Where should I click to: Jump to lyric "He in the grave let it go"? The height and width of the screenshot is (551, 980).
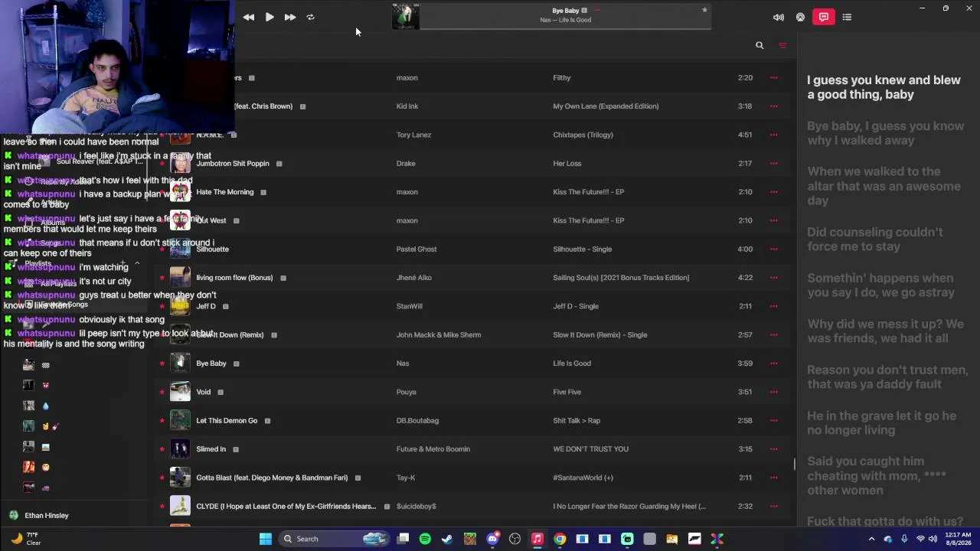pyautogui.click(x=881, y=422)
